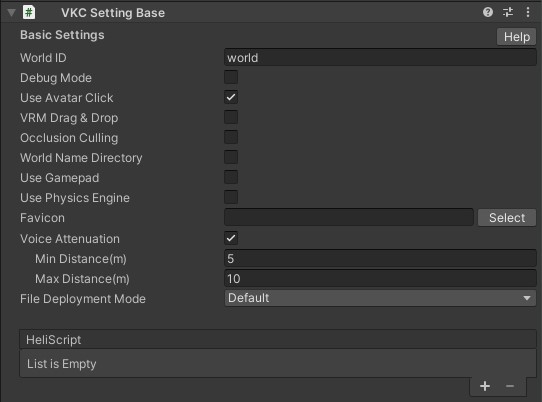
Task: Click the Min Distance(m) value field
Action: [380, 258]
